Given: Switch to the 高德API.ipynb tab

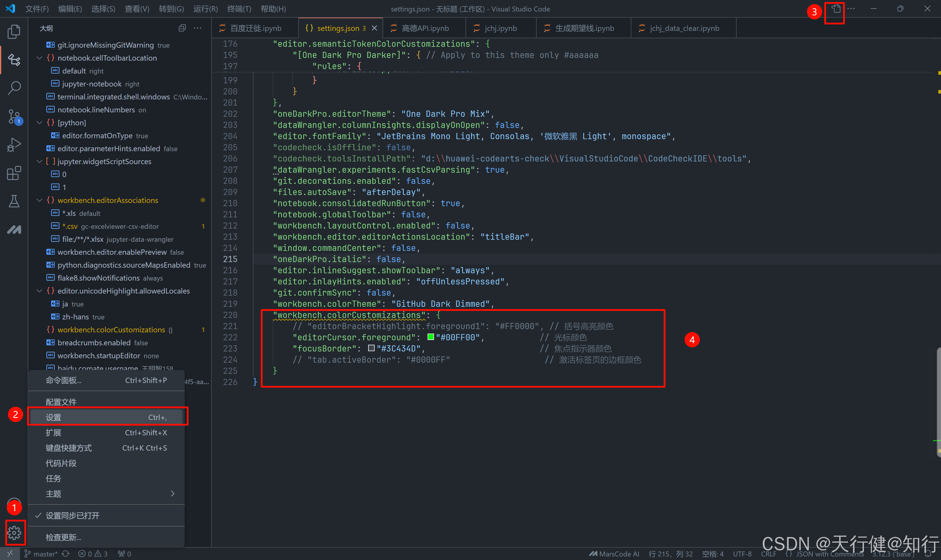Looking at the screenshot, I should tap(425, 28).
